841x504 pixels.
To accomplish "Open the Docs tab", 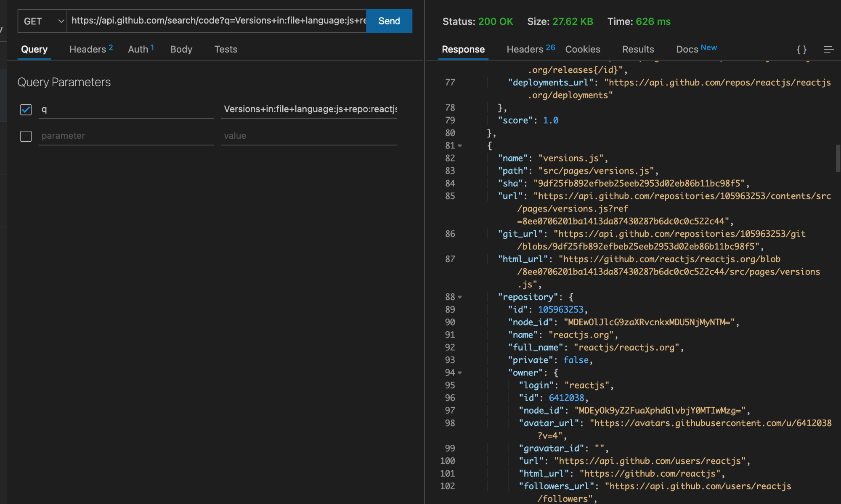I will pos(696,50).
